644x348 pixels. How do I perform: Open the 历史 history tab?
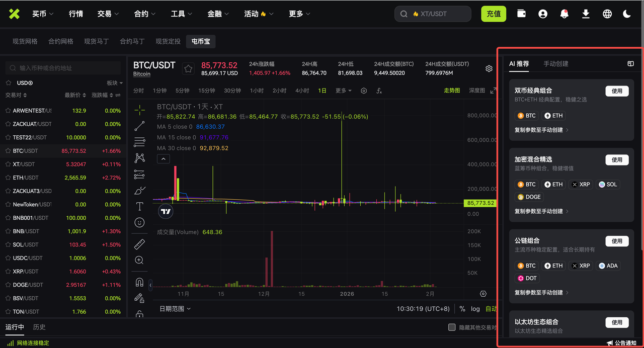39,327
